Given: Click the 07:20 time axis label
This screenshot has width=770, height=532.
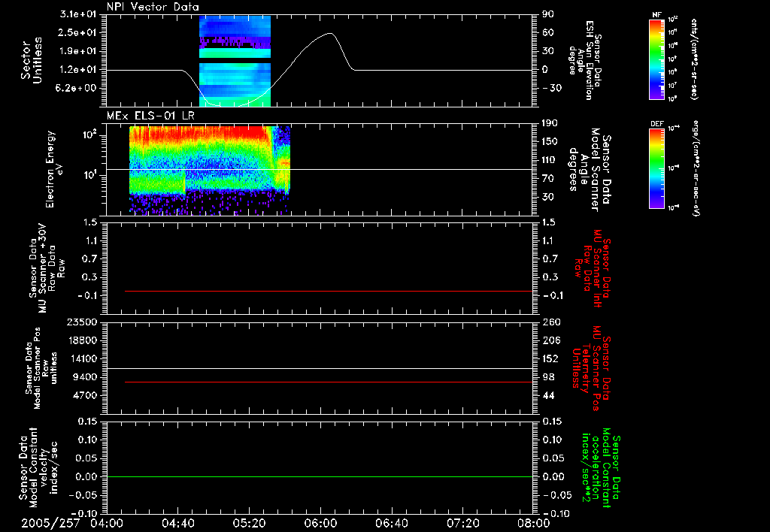Looking at the screenshot, I should [x=462, y=523].
